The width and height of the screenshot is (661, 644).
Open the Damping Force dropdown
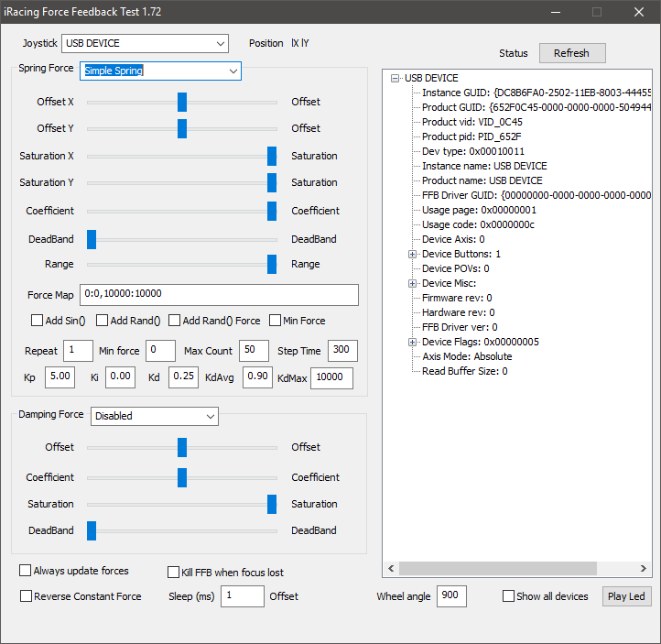(x=210, y=416)
